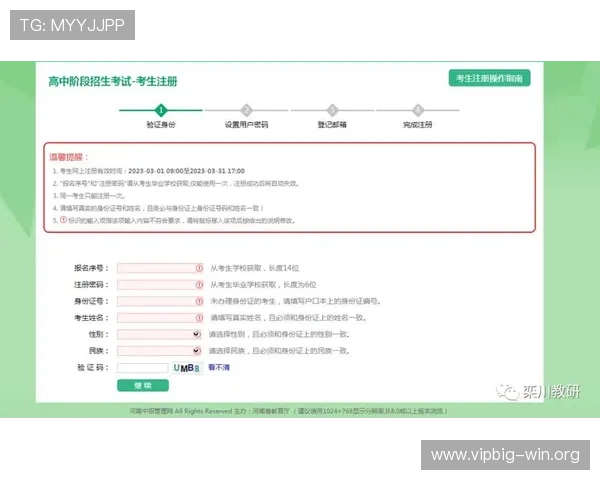Click the 看不清 refresh captcha link
Viewport: 600px width, 480px height.
tap(219, 367)
